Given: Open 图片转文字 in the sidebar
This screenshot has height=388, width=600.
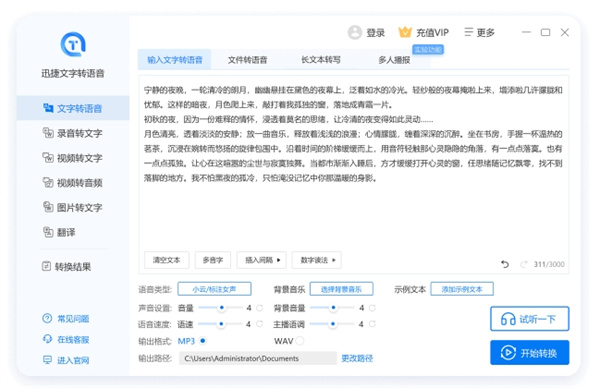Looking at the screenshot, I should [x=73, y=208].
